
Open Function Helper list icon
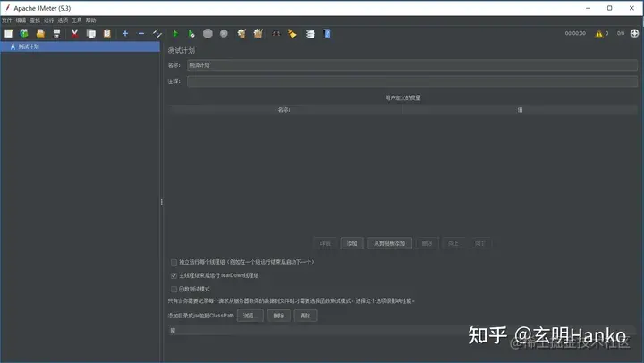click(310, 34)
